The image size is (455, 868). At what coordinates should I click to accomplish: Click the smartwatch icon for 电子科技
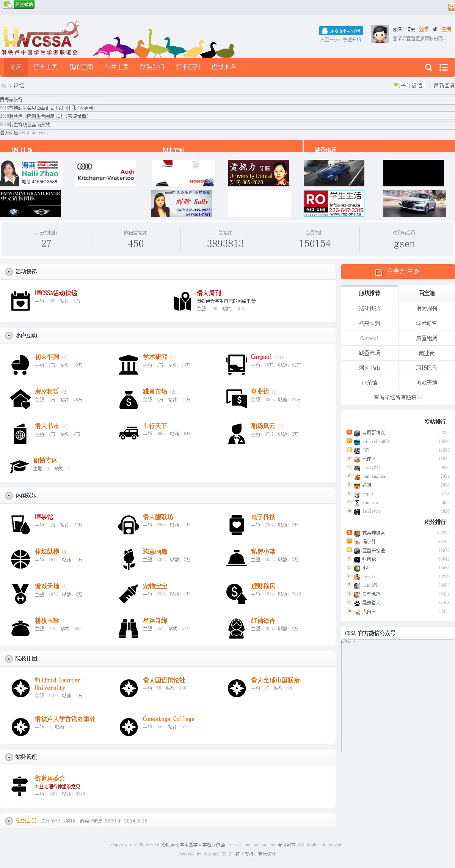pyautogui.click(x=237, y=525)
